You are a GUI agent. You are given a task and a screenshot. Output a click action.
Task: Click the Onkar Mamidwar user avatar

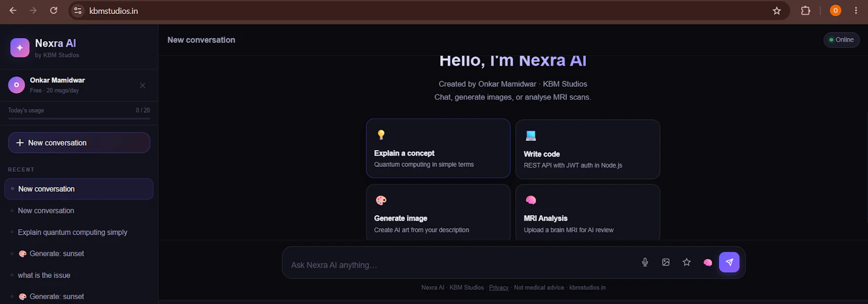coord(16,85)
